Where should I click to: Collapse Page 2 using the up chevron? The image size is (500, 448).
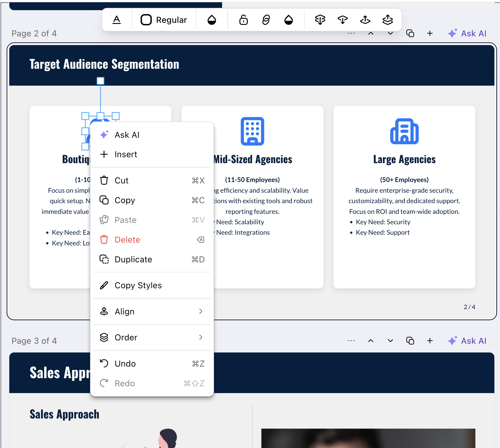pyautogui.click(x=371, y=33)
